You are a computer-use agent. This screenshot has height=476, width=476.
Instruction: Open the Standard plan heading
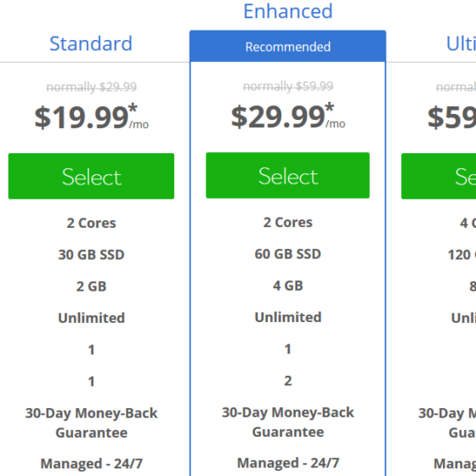point(91,43)
